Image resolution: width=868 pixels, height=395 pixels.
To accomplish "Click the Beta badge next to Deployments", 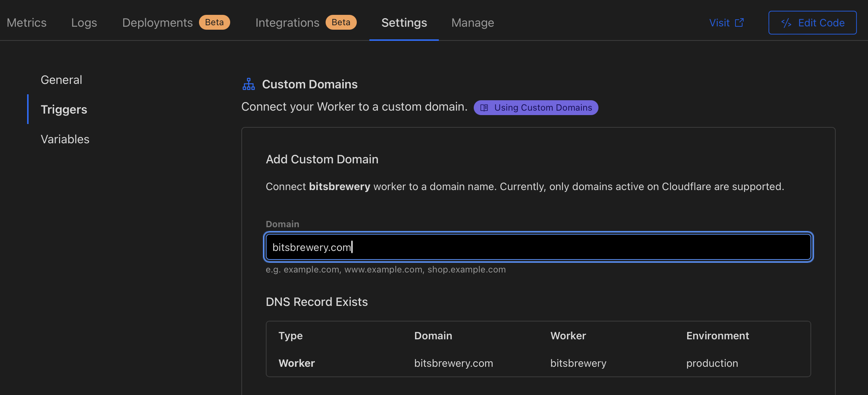I will (x=214, y=22).
